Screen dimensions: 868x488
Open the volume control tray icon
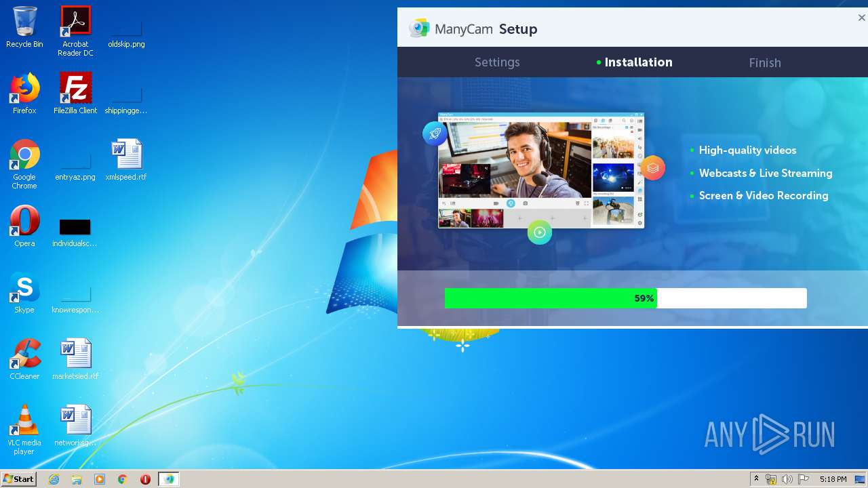[x=787, y=479]
